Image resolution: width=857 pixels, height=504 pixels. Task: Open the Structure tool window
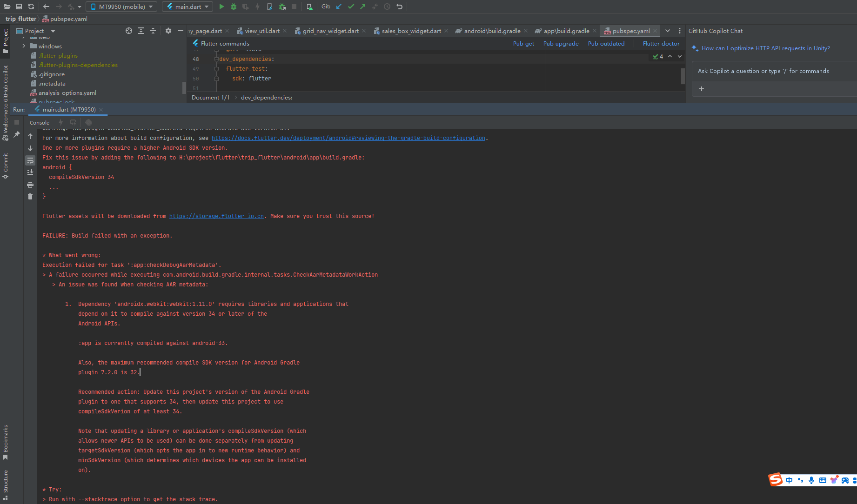point(6,485)
